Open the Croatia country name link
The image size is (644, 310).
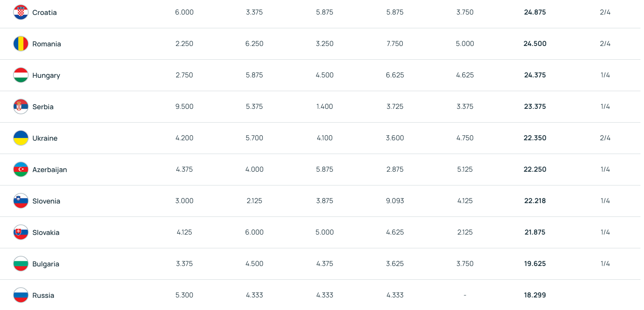pyautogui.click(x=44, y=13)
